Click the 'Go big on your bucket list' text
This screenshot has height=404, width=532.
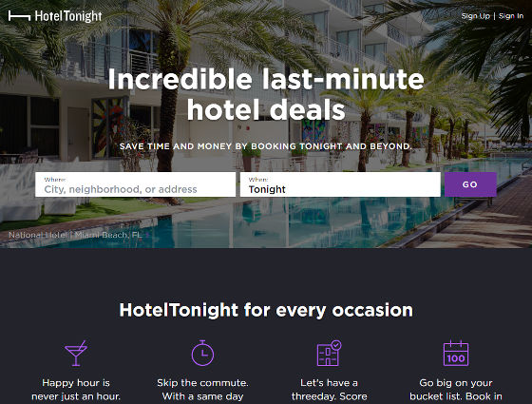456,390
